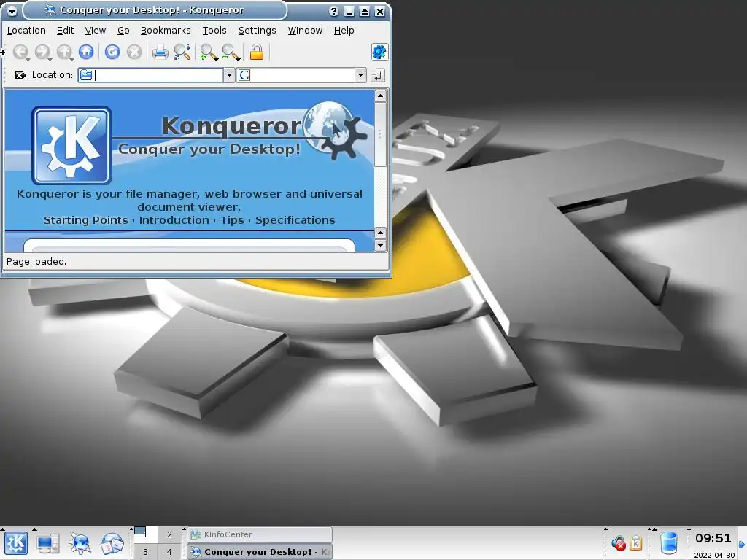Click the 09:51 panel clock
The height and width of the screenshot is (560, 747).
(713, 539)
